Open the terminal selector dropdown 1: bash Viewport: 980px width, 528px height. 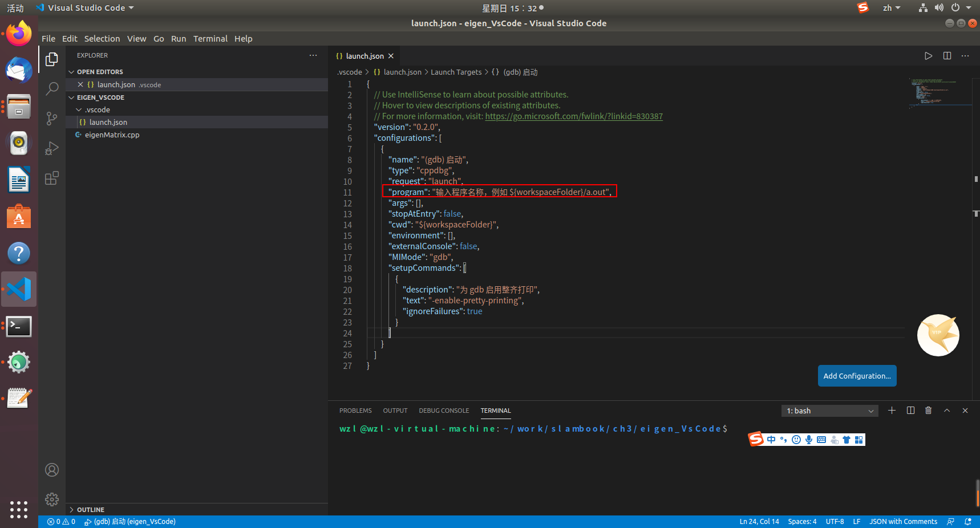830,411
